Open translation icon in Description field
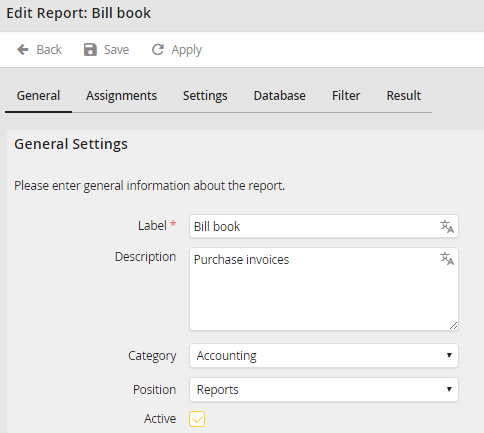Screen dimensions: 484x433 [447, 259]
